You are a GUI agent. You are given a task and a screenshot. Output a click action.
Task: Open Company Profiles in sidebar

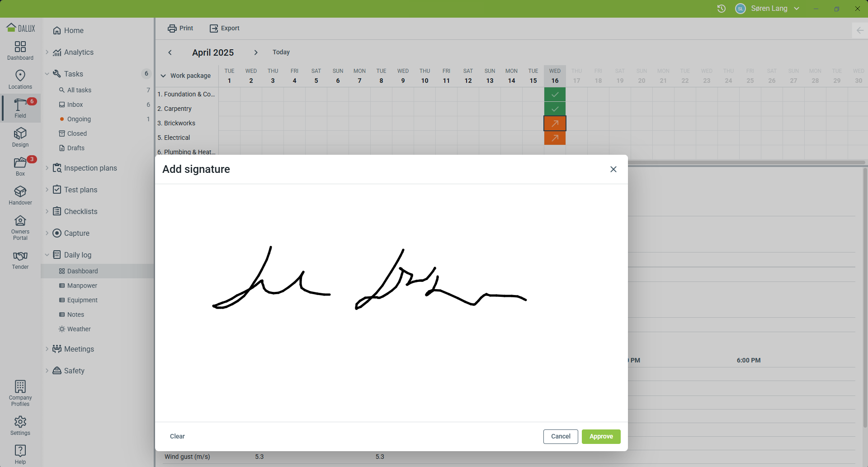coord(20,393)
